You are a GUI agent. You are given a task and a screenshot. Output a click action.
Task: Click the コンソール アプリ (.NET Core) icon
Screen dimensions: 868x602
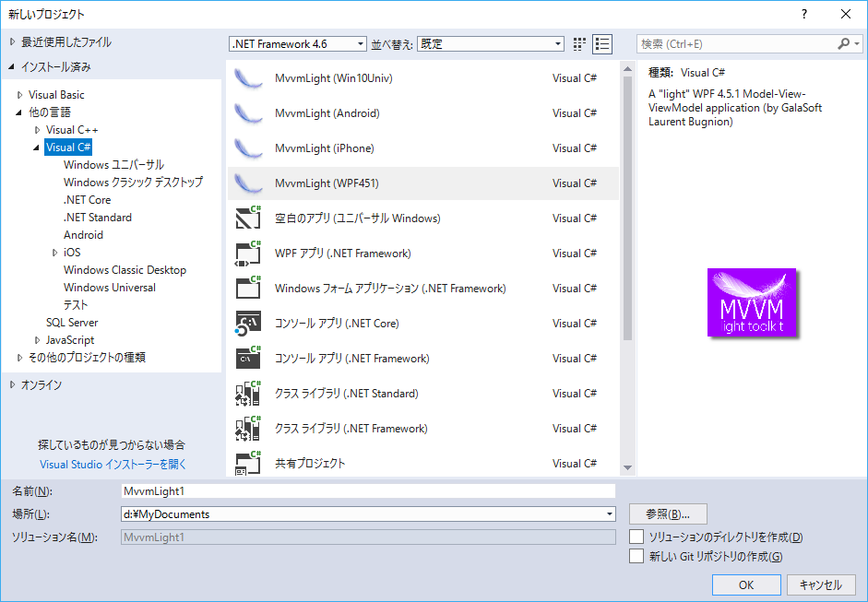pyautogui.click(x=248, y=324)
